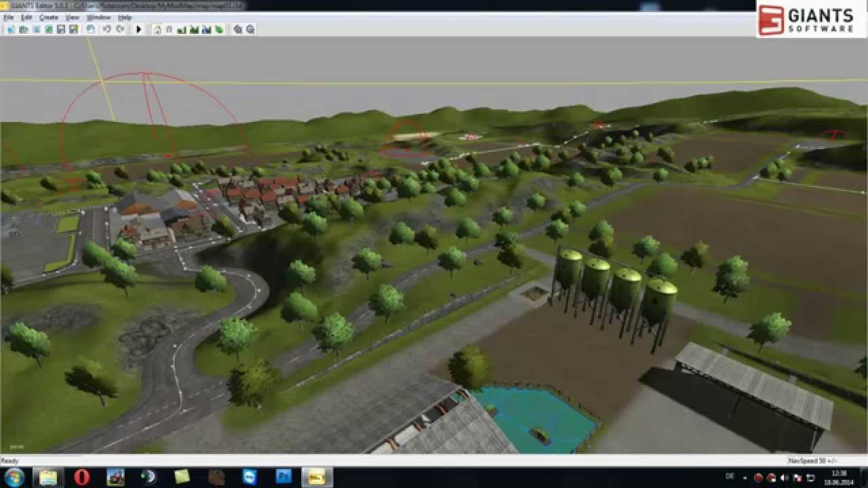
Task: Open Windows Explorer from the taskbar
Action: tap(49, 477)
